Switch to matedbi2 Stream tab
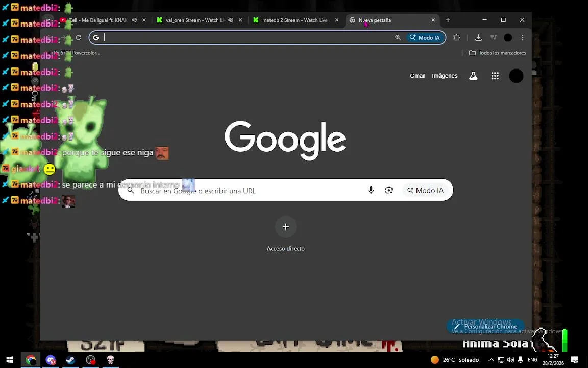Screen dimensions: 588x368 point(290,20)
